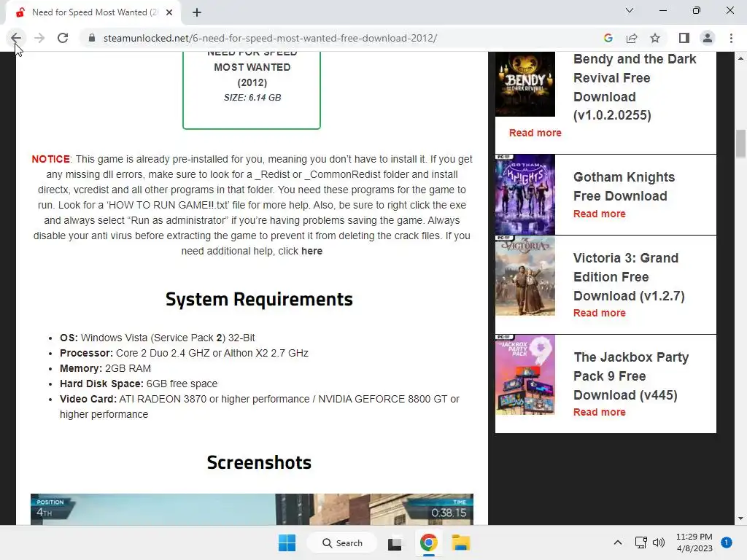Open a new browser tab

tap(197, 12)
